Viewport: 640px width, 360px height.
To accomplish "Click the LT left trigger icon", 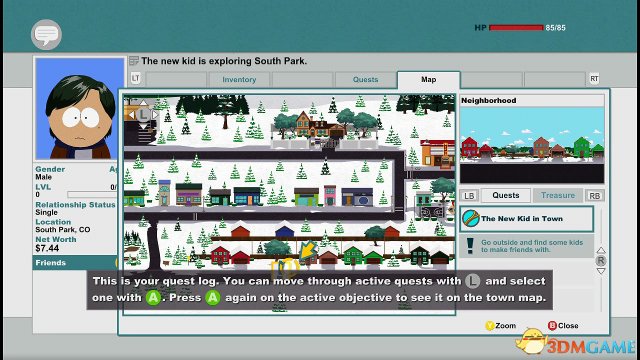I will click(136, 78).
